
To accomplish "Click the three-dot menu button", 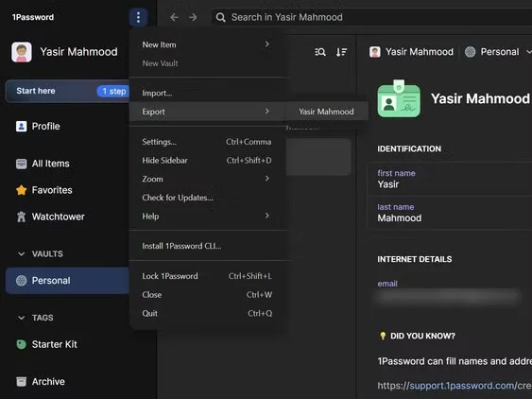I will (x=138, y=17).
